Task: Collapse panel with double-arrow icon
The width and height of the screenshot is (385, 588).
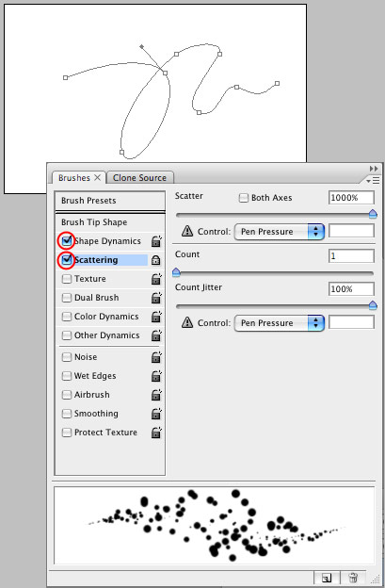Action: pyautogui.click(x=374, y=169)
